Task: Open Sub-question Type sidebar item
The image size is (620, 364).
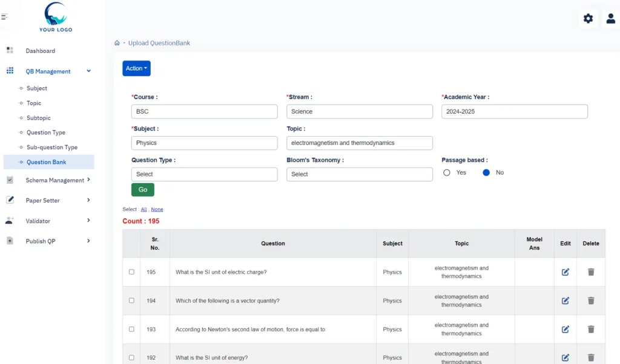Action: pyautogui.click(x=52, y=148)
